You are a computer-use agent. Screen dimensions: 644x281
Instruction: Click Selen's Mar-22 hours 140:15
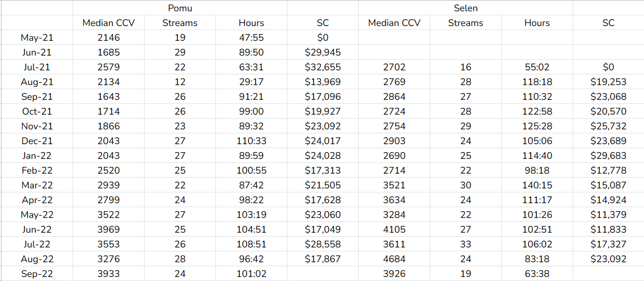click(x=537, y=186)
